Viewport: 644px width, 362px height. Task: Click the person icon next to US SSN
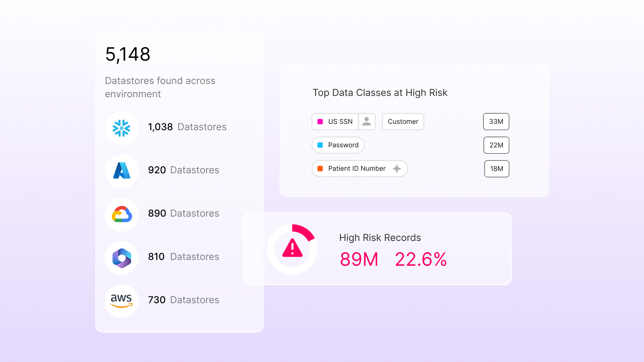coord(367,121)
